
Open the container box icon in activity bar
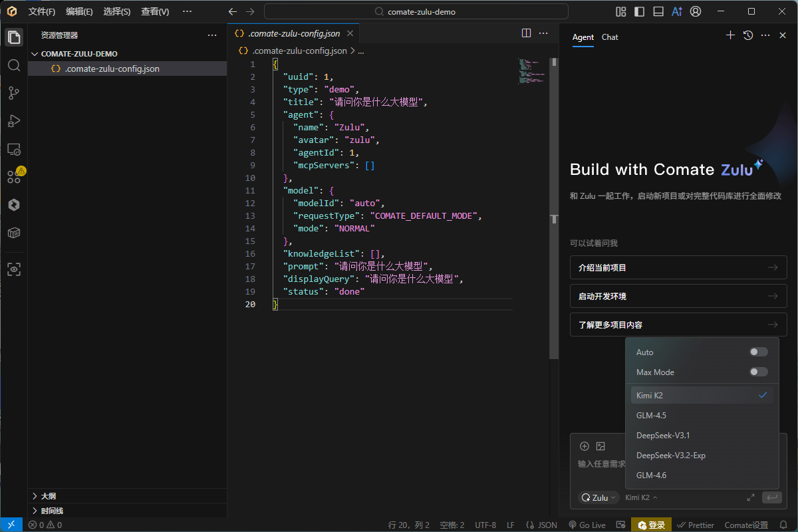[14, 233]
